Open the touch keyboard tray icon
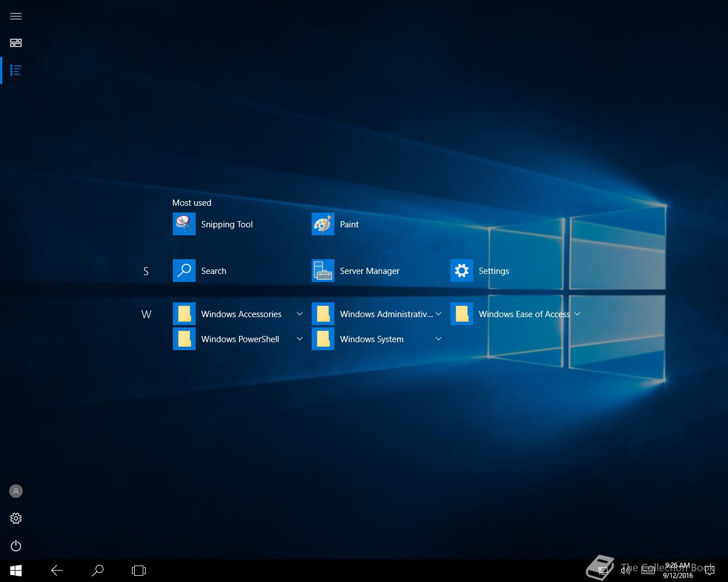 coord(648,571)
